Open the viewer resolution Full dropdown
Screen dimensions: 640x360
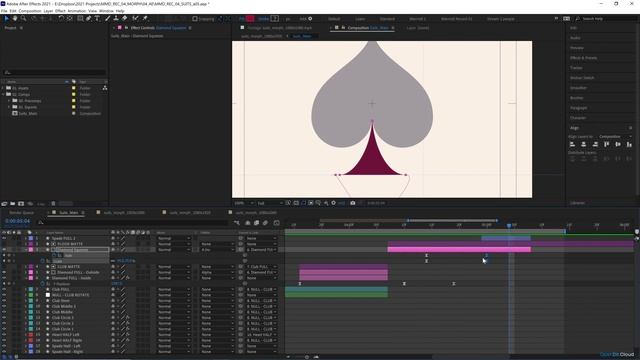[270, 203]
